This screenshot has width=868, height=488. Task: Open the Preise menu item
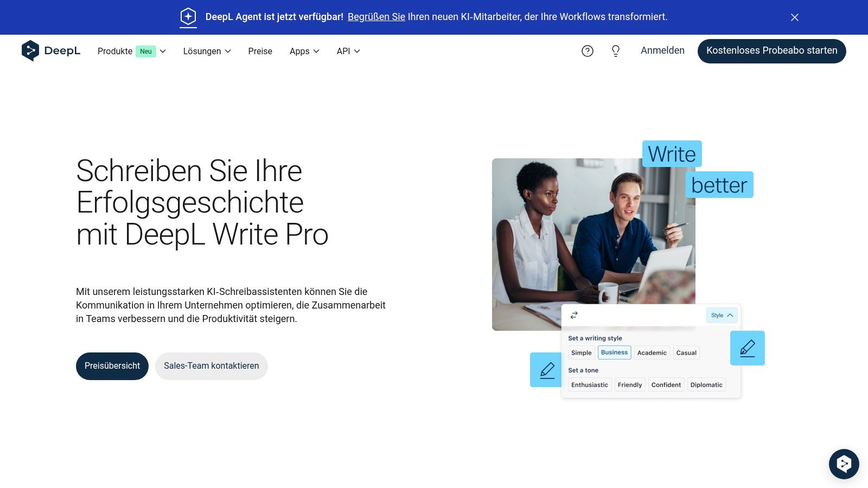pyautogui.click(x=260, y=51)
